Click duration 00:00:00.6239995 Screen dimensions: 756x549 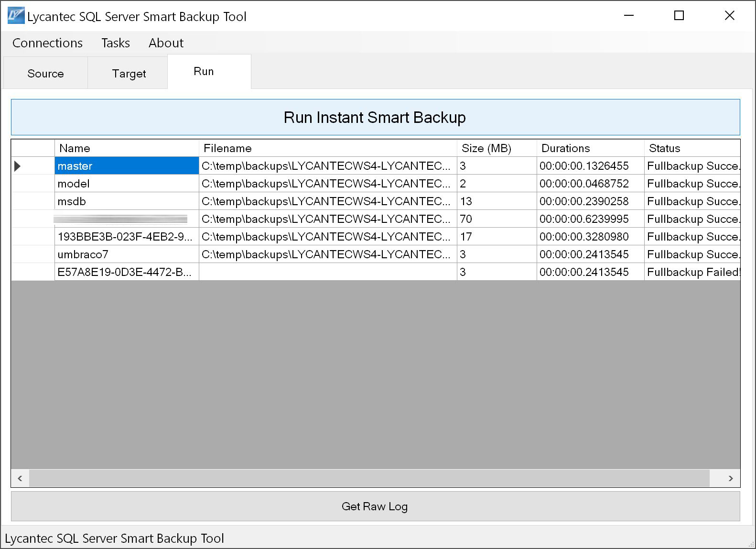click(x=591, y=219)
